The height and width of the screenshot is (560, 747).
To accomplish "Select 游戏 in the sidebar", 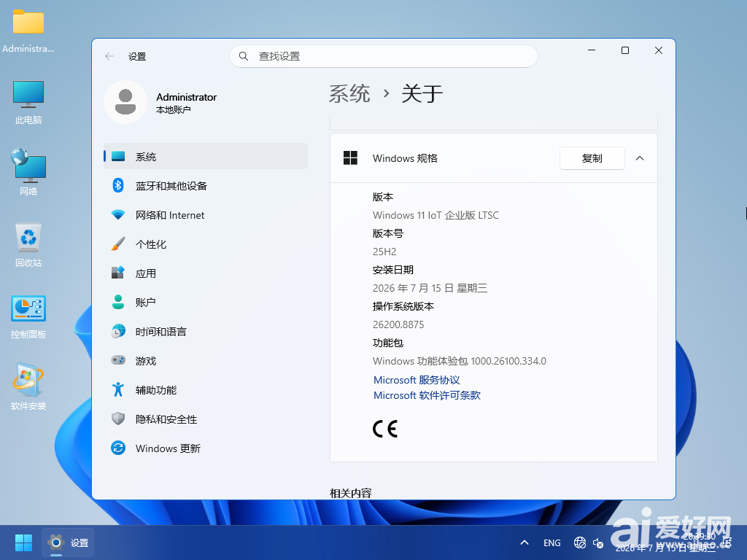I will [x=205, y=360].
